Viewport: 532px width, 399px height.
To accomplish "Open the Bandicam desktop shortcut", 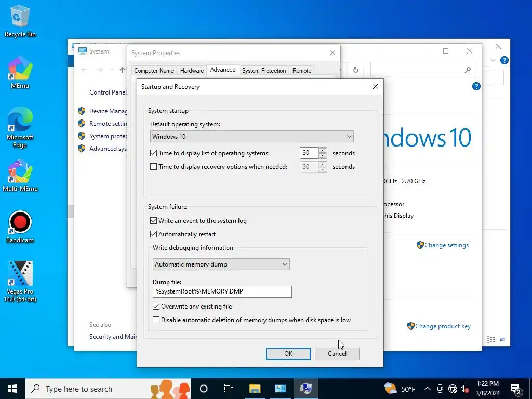I will tap(20, 227).
